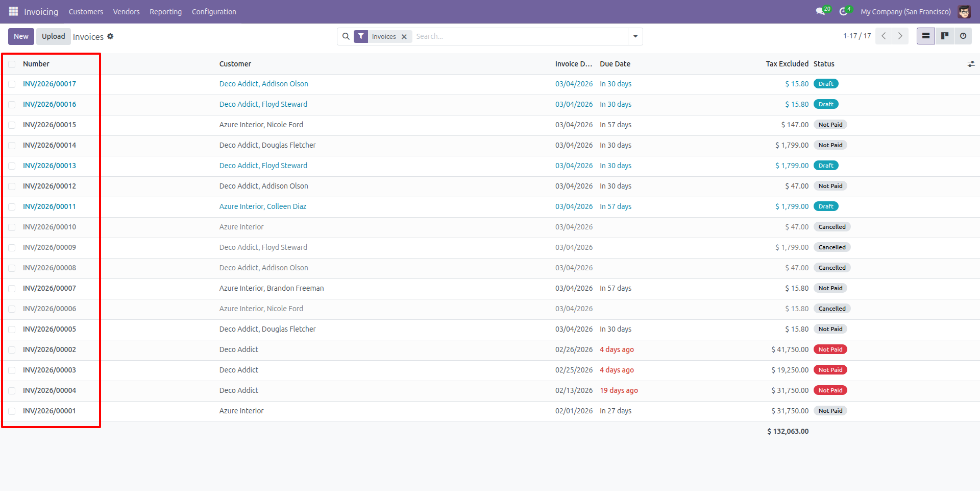Sort by Due Date column header
Image resolution: width=980 pixels, height=491 pixels.
[615, 64]
